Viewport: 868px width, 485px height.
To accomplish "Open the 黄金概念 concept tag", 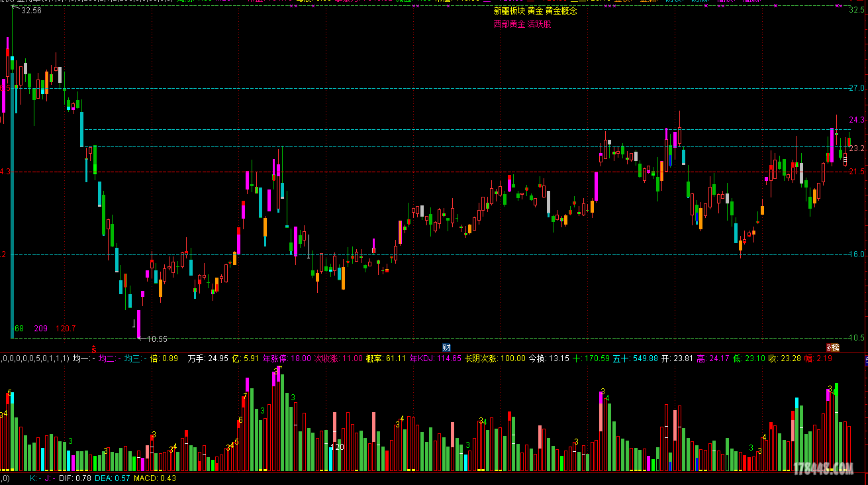I will click(x=561, y=11).
